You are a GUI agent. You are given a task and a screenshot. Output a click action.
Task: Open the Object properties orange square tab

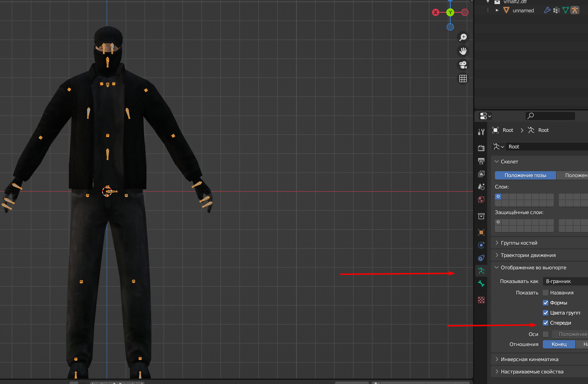(481, 232)
